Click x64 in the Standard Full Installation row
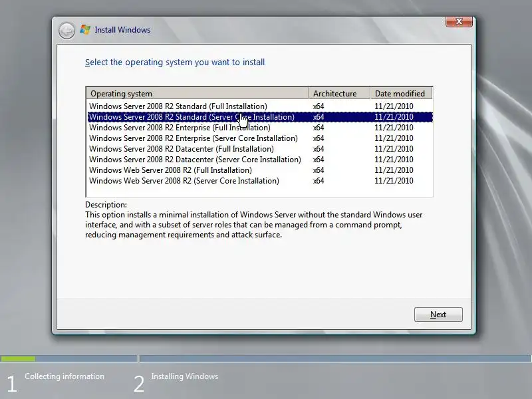Viewport: 532px width, 399px height. tap(319, 106)
